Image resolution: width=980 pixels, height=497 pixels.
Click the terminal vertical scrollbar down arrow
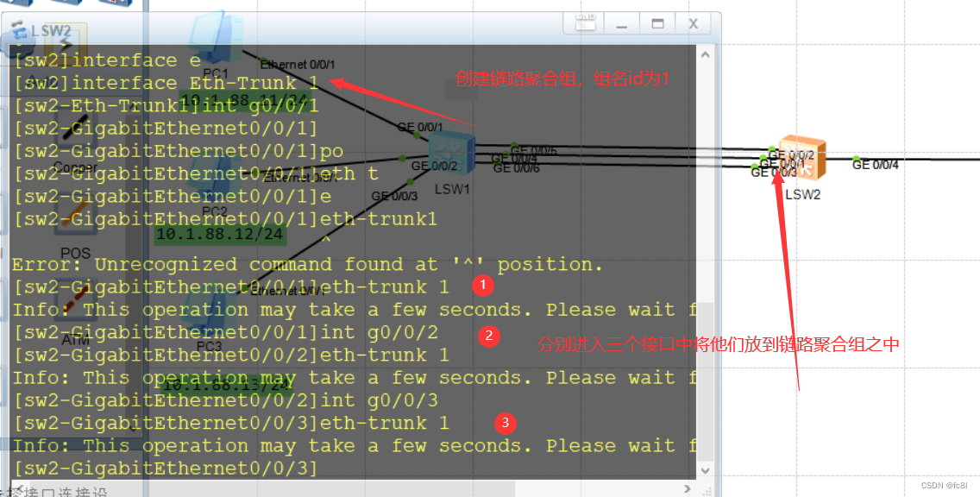click(705, 471)
